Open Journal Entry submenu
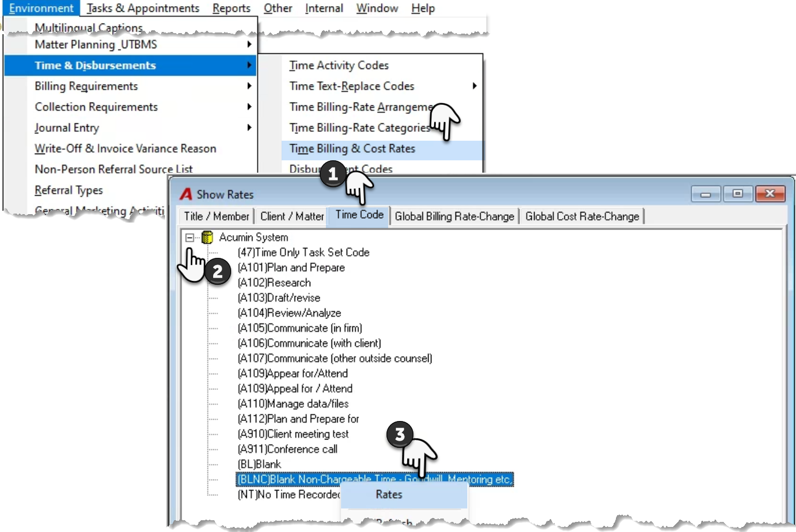This screenshot has height=532, width=796. point(130,127)
